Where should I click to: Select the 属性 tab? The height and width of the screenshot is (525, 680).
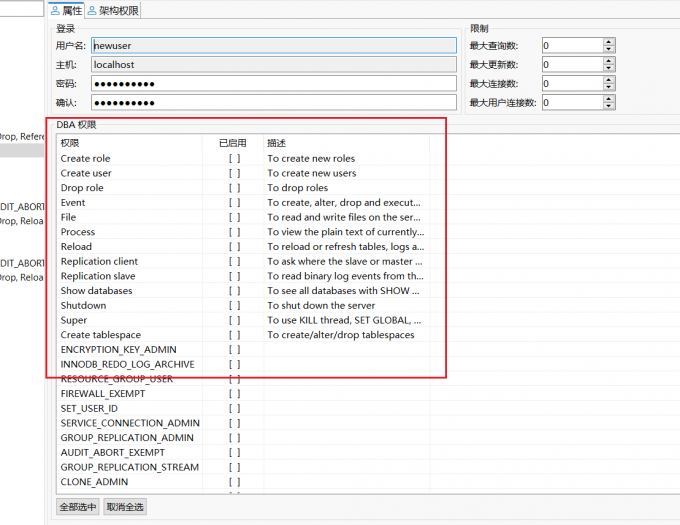pos(67,11)
